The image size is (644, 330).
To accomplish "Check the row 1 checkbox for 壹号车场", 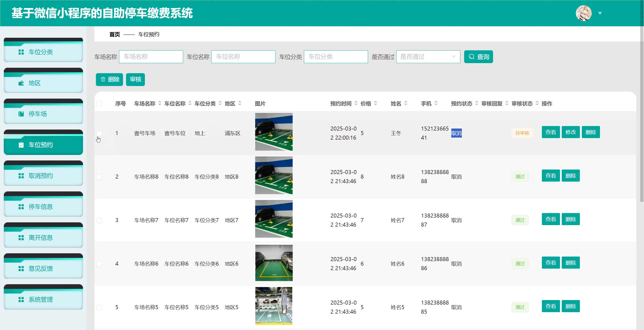I will tap(99, 133).
